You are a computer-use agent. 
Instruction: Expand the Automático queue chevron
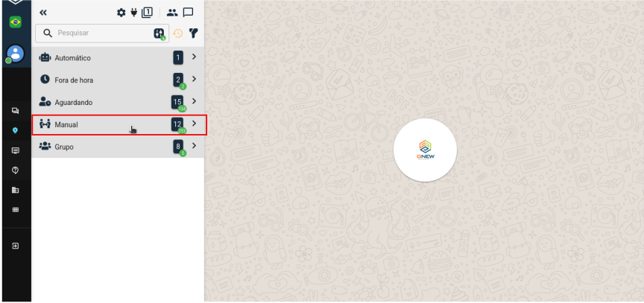click(195, 57)
